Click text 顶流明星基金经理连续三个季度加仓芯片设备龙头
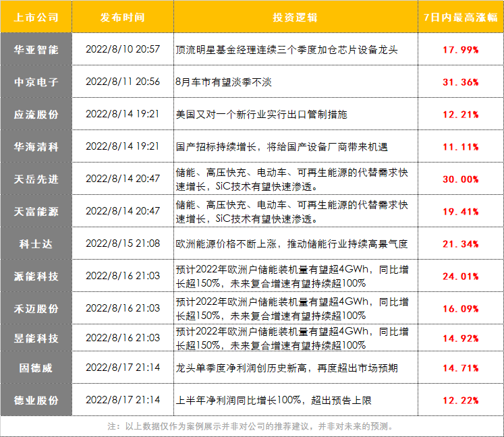504x437 pixels. point(287,50)
